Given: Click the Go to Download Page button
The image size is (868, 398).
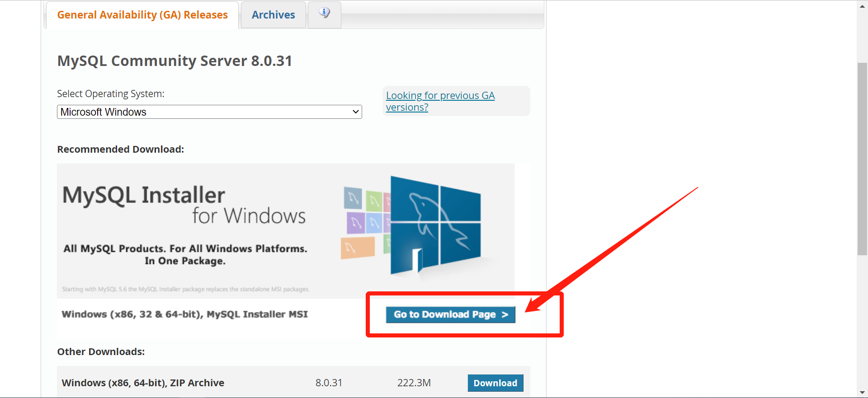Looking at the screenshot, I should (450, 314).
